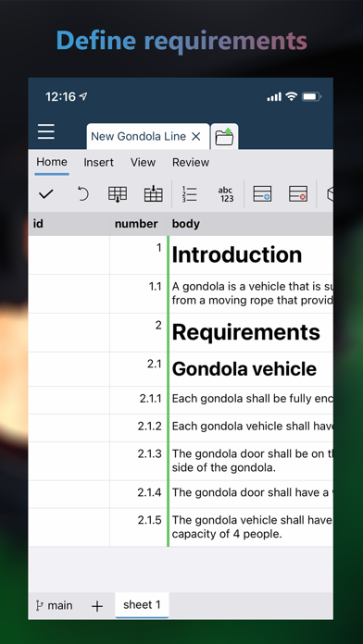The width and height of the screenshot is (363, 644).
Task: Switch to the Insert ribbon tab
Action: pos(99,163)
